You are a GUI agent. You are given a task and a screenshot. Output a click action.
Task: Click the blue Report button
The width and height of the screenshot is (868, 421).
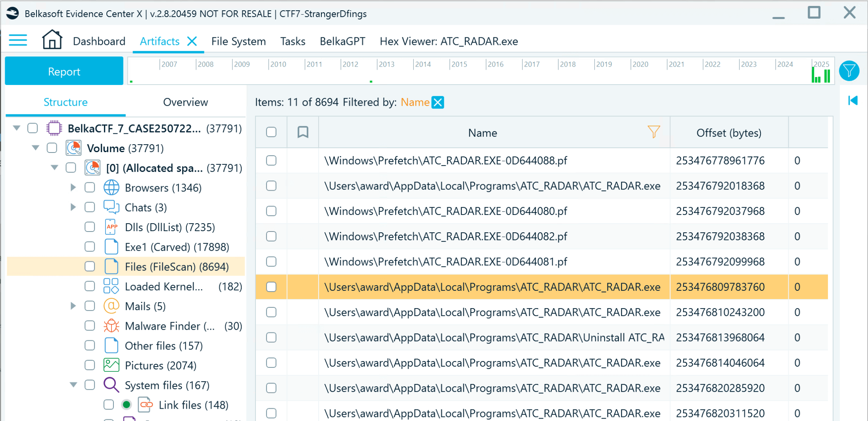click(64, 71)
